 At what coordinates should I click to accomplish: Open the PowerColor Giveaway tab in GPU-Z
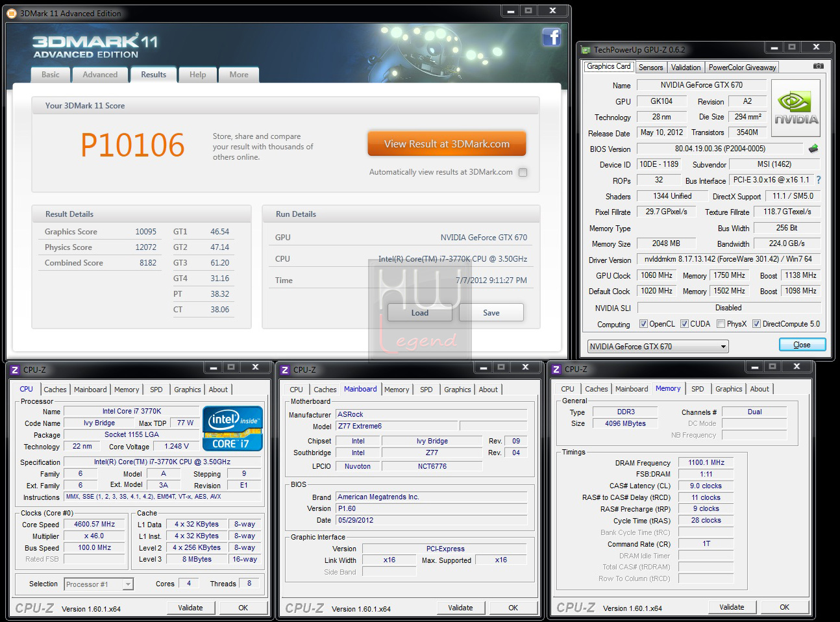coord(742,68)
